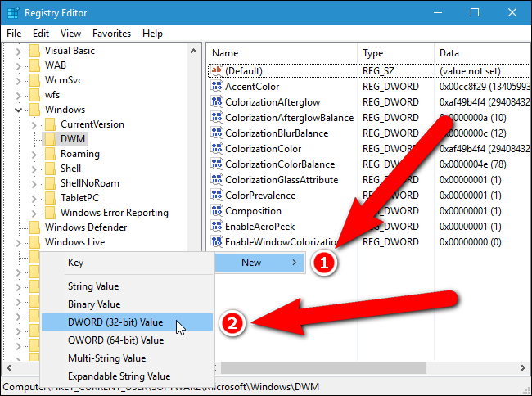
Task: Click the values pane horizontal scrollbar thumb
Action: (323, 368)
